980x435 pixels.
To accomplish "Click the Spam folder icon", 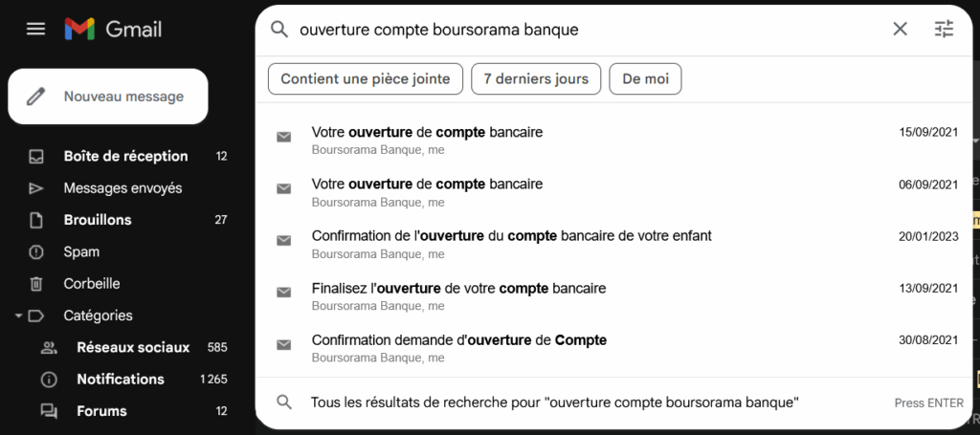I will pos(36,252).
